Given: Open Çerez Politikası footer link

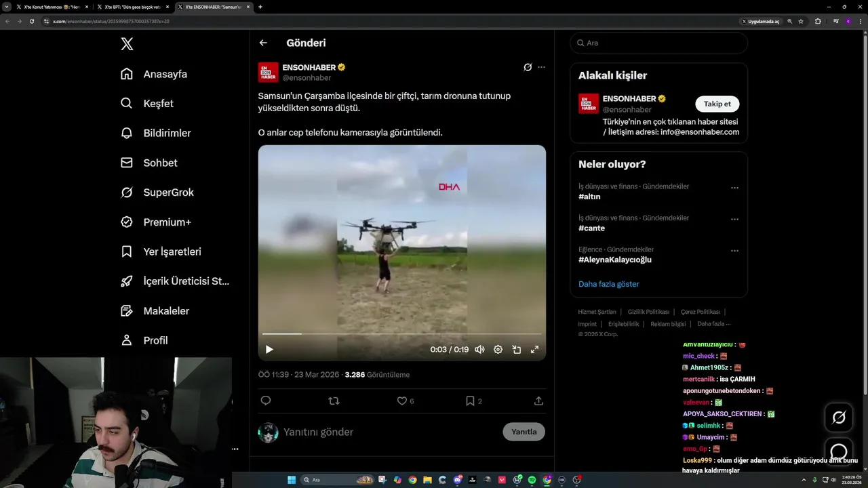Looking at the screenshot, I should click(701, 312).
